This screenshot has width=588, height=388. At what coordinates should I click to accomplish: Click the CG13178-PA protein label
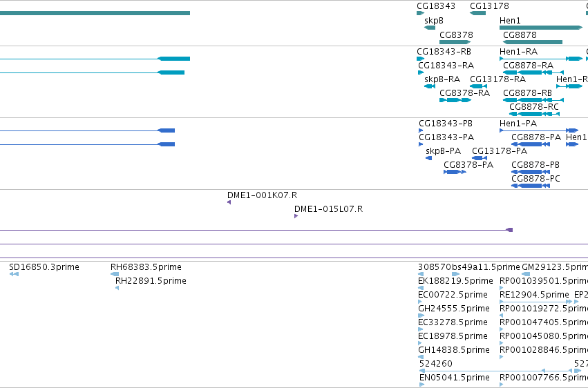500,151
